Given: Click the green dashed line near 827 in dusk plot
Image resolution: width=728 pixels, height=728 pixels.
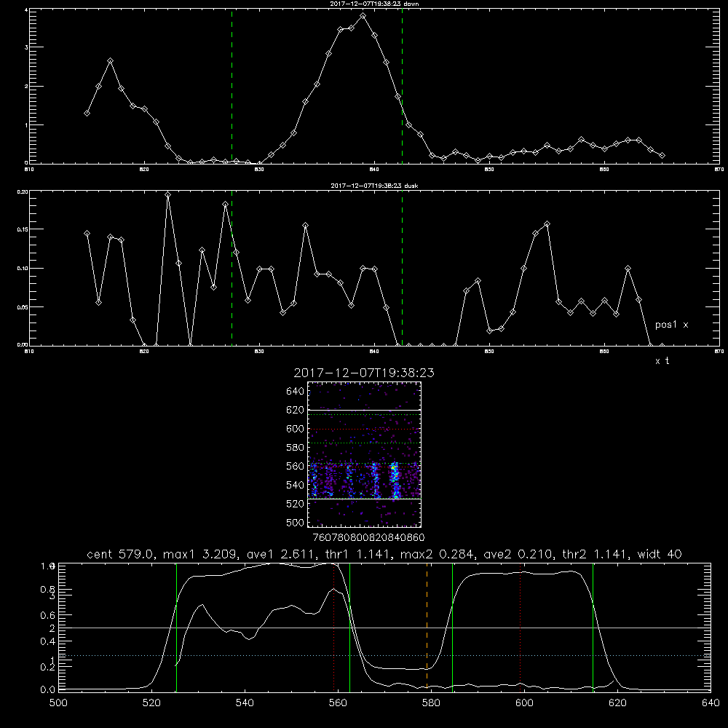Looking at the screenshot, I should tap(232, 268).
